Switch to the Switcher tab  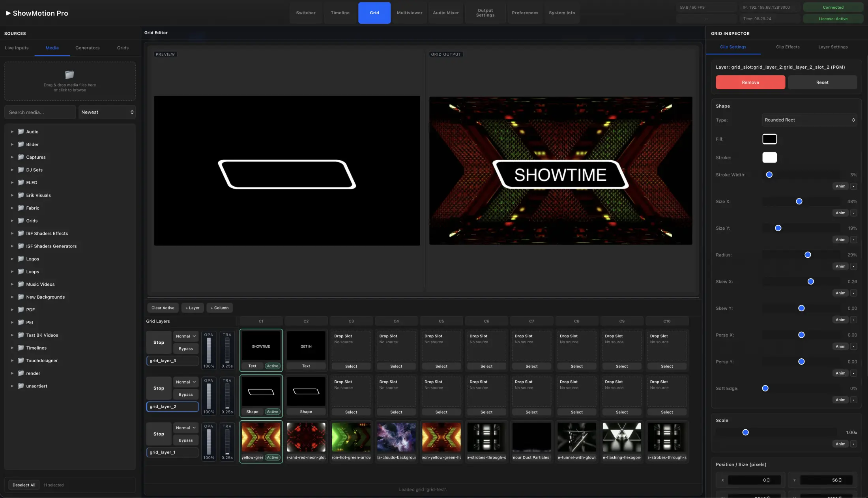(x=306, y=13)
